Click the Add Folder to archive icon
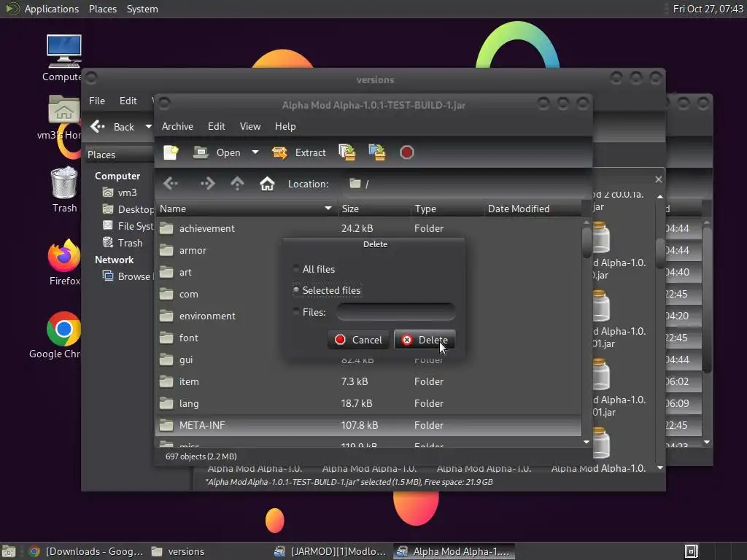This screenshot has height=560, width=747. (377, 152)
